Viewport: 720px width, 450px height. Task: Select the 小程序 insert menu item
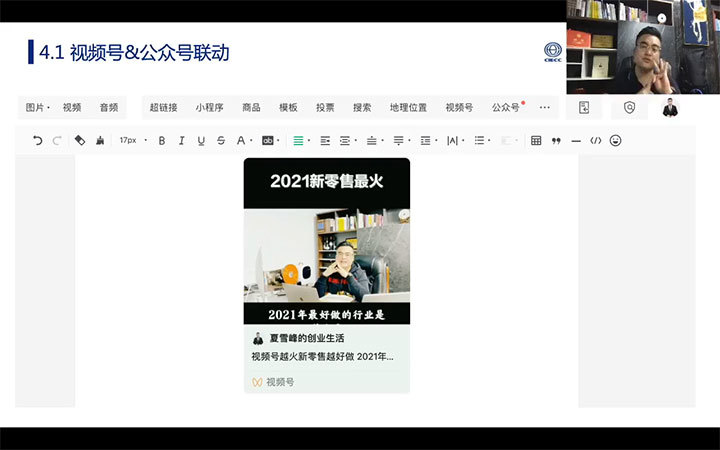pyautogui.click(x=209, y=107)
